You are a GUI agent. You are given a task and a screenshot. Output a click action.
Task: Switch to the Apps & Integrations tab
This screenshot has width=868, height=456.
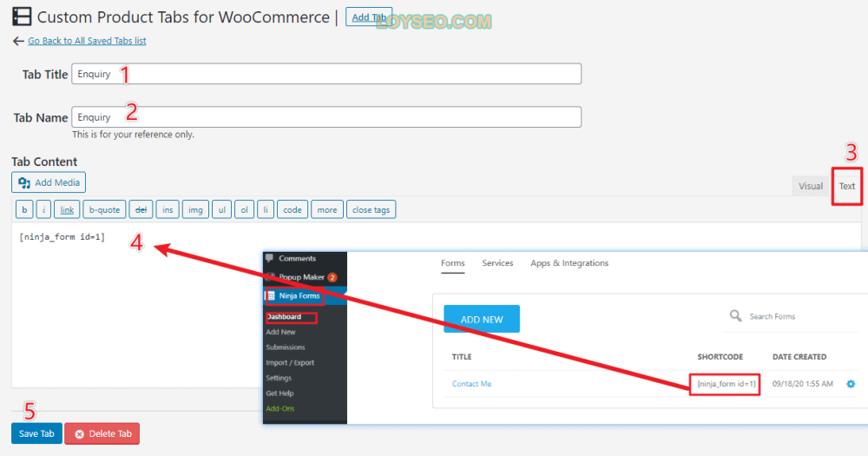[x=569, y=263]
